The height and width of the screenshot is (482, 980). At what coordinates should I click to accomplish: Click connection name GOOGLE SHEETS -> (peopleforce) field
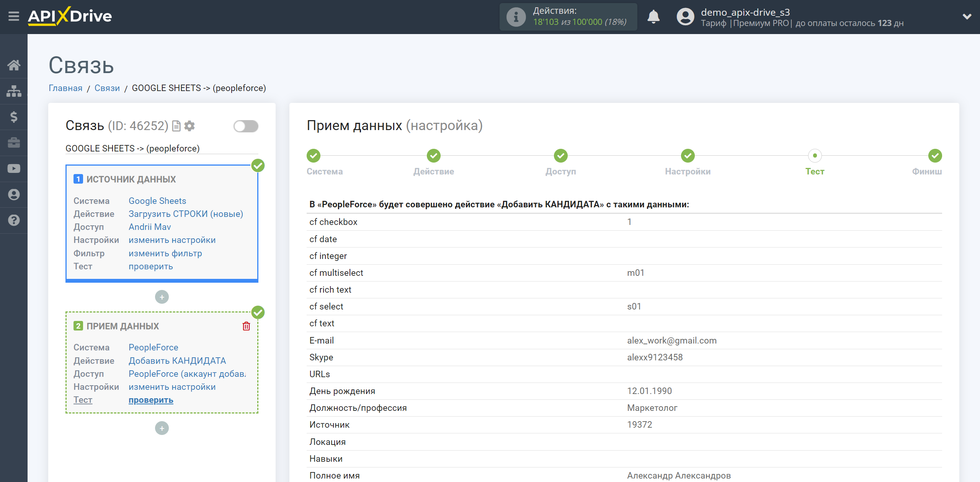pos(162,148)
